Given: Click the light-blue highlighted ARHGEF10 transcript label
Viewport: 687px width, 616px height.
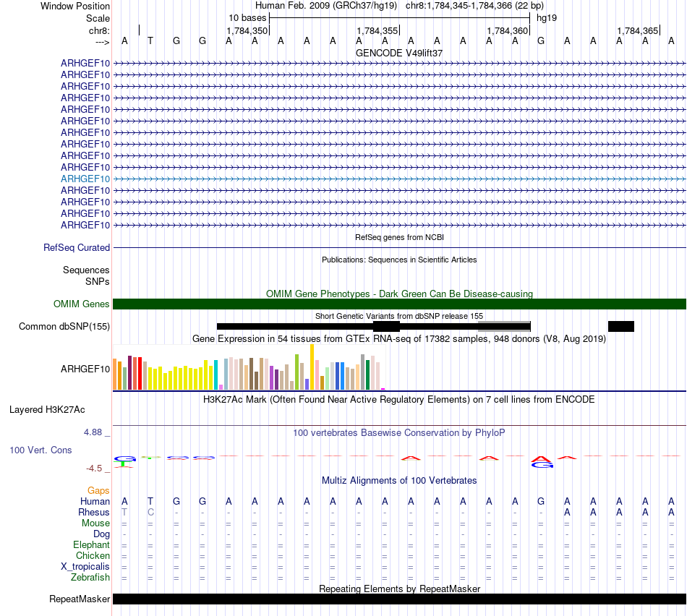Looking at the screenshot, I should [x=85, y=179].
